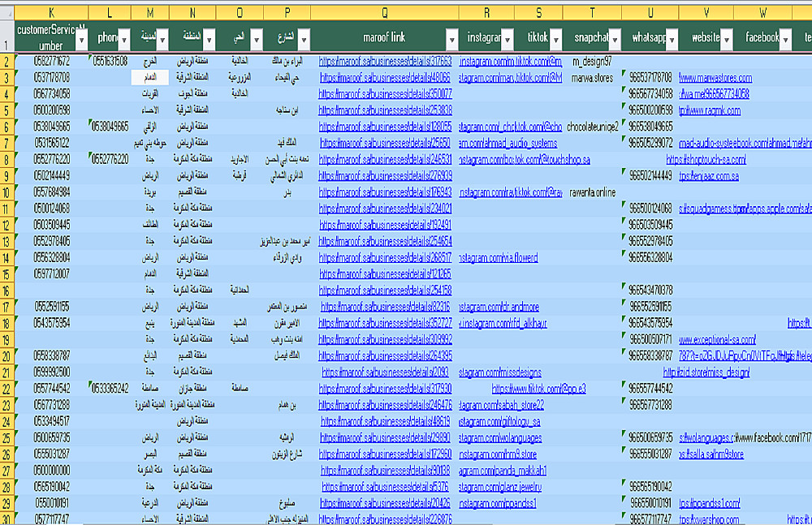
Task: Open www.exceptional-sa.com website link
Action: click(x=717, y=340)
